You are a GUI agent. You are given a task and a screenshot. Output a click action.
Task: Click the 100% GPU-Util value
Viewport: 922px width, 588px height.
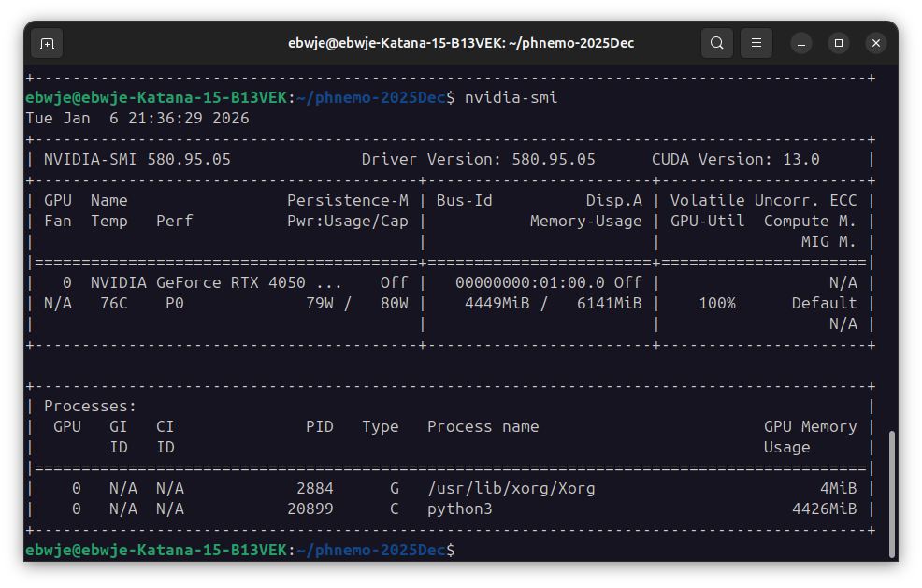[716, 303]
